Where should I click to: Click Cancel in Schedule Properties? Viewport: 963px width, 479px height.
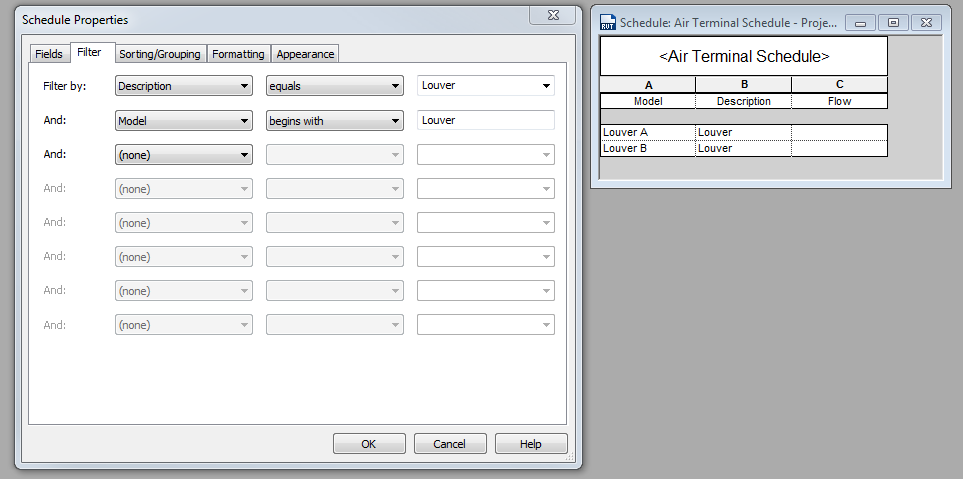(450, 443)
